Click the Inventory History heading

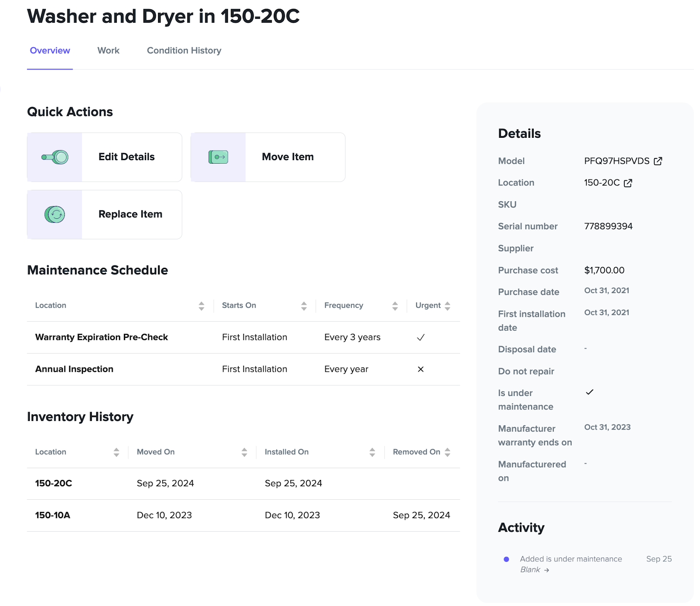click(80, 417)
